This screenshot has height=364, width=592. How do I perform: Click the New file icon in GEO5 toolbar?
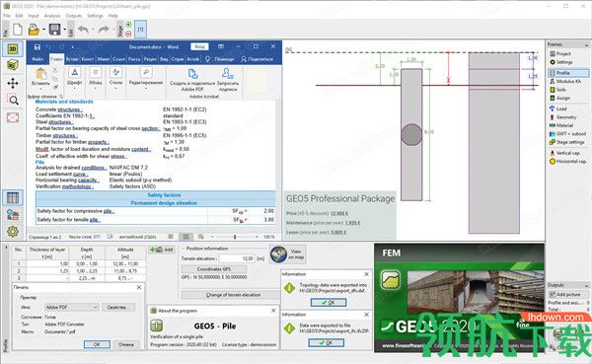(x=18, y=29)
